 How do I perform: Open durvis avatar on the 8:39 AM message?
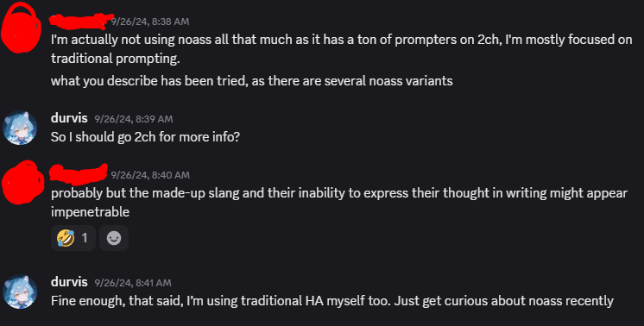pyautogui.click(x=20, y=128)
